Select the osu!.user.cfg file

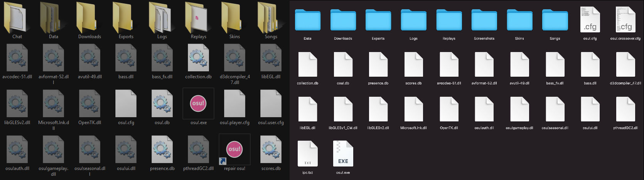coord(271,104)
